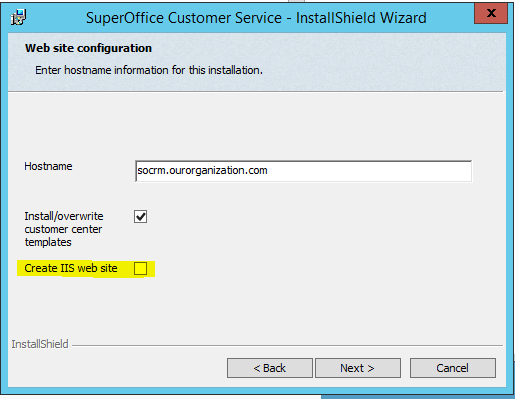Proceed with the Next > button
Image resolution: width=515 pixels, height=399 pixels.
click(x=358, y=368)
